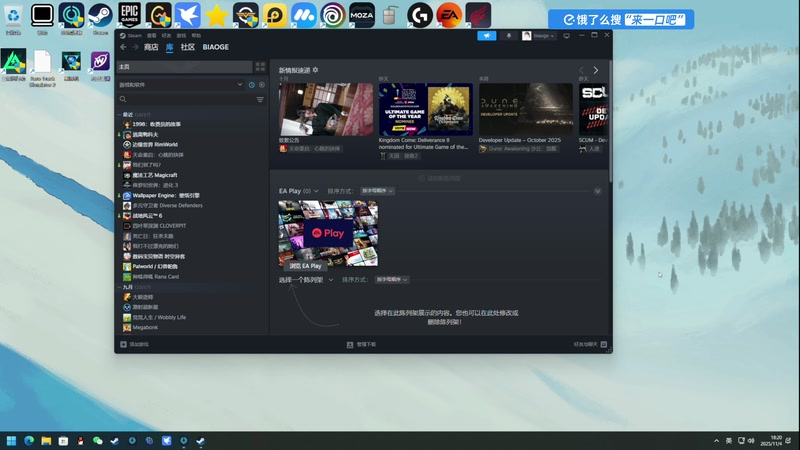Show hidden tray icons chevron
The width and height of the screenshot is (800, 450).
point(716,441)
